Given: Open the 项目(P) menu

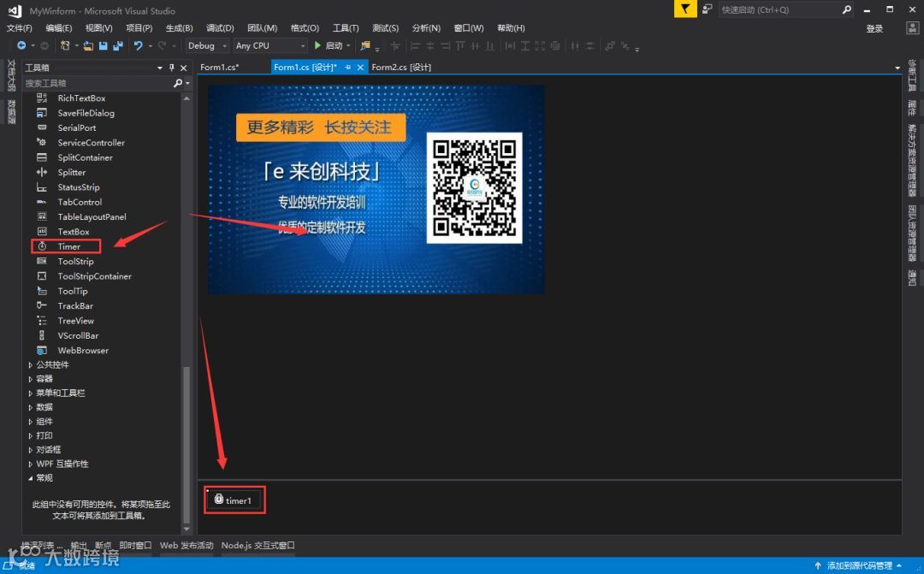Looking at the screenshot, I should (139, 27).
